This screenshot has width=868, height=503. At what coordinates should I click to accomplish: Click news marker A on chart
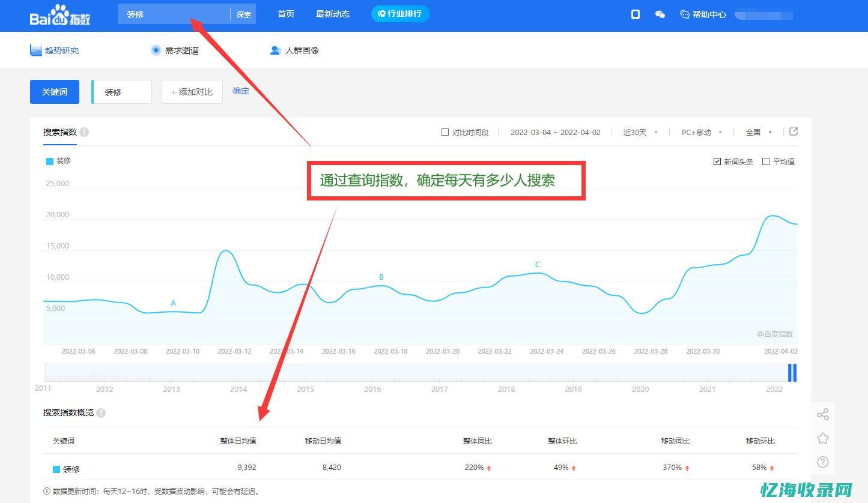173,303
